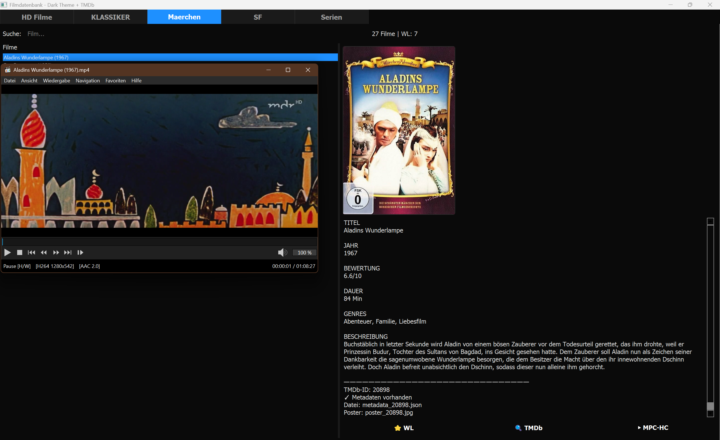This screenshot has height=440, width=720.
Task: Click the video seek bar in MPC-HC
Action: (x=159, y=242)
